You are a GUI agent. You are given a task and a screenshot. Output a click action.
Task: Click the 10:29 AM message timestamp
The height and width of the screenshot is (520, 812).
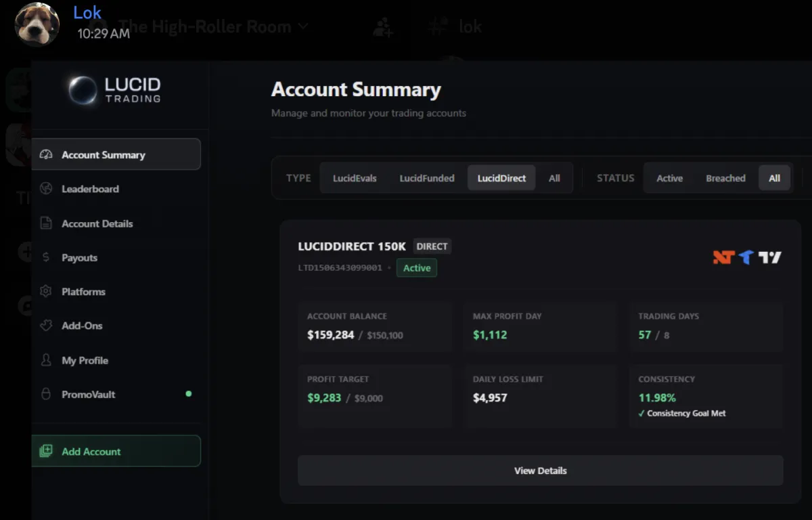point(103,33)
